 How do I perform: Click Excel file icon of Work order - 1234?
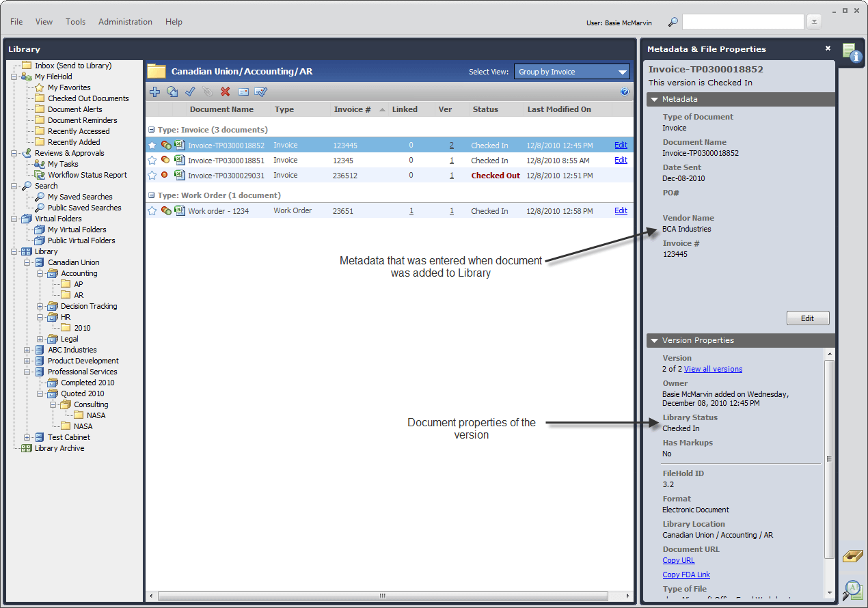[180, 210]
